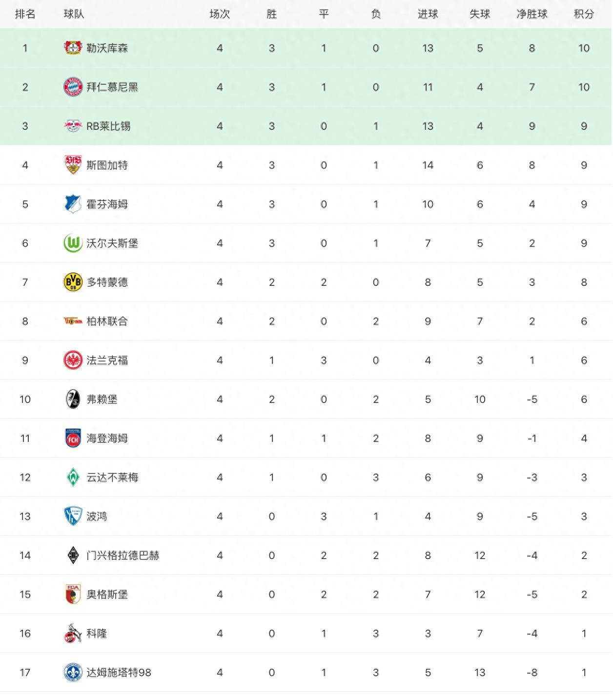This screenshot has width=613, height=700.
Task: Select the 弗赖堡 table row name
Action: click(102, 399)
